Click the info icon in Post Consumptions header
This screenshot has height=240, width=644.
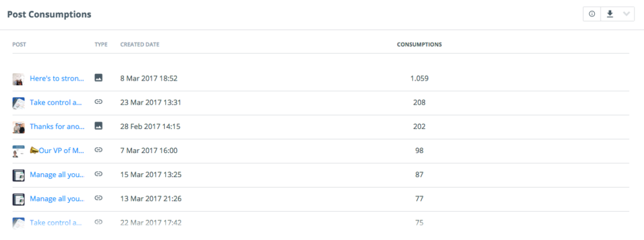point(592,14)
